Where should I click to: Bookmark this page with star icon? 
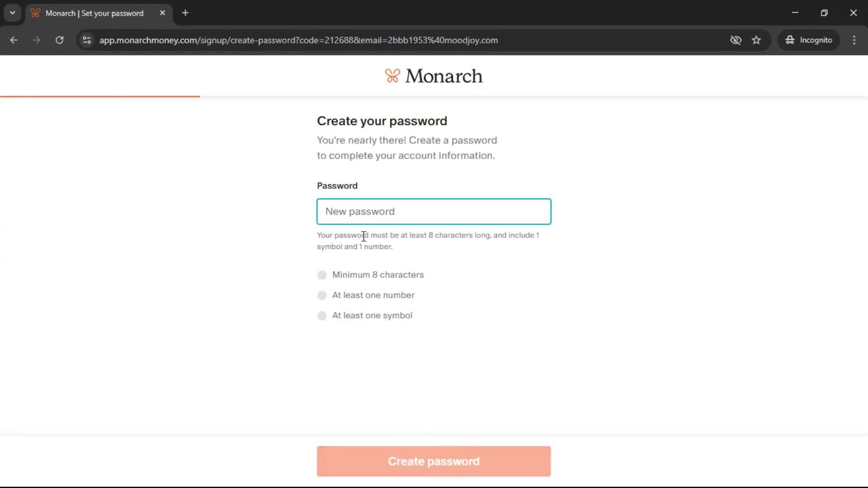point(756,40)
